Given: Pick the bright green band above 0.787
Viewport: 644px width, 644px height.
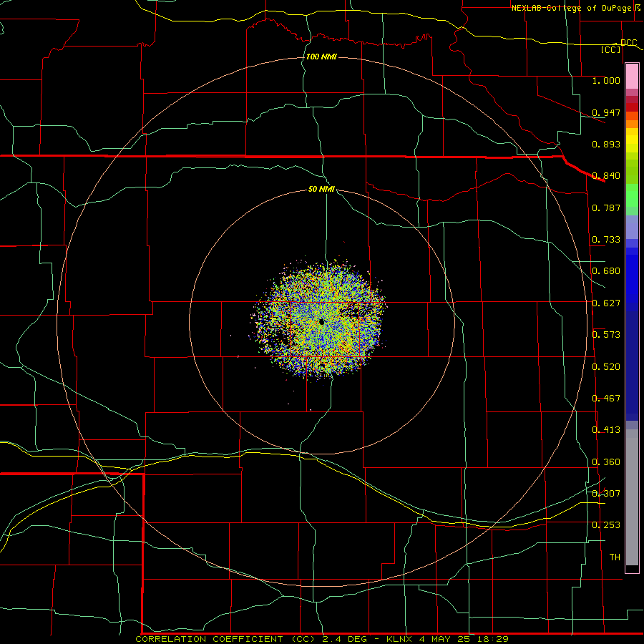Looking at the screenshot, I should (x=632, y=195).
